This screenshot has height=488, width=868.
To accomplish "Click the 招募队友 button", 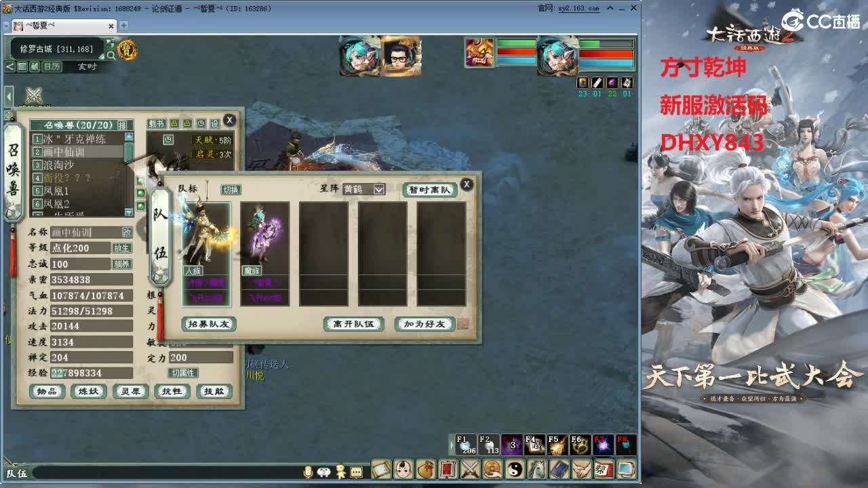I will (209, 324).
